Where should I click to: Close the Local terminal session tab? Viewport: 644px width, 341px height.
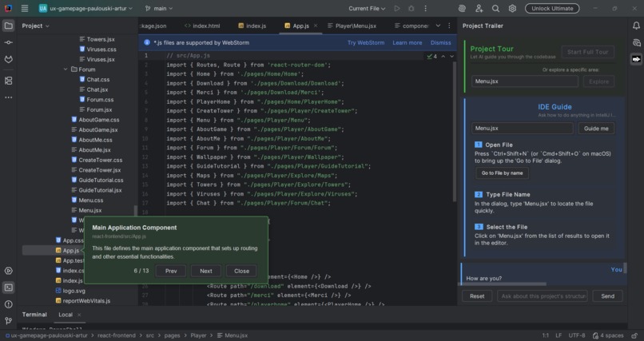(79, 315)
